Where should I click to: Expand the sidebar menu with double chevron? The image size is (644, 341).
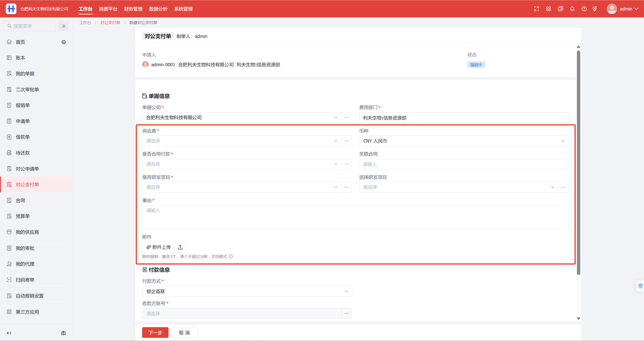64,26
